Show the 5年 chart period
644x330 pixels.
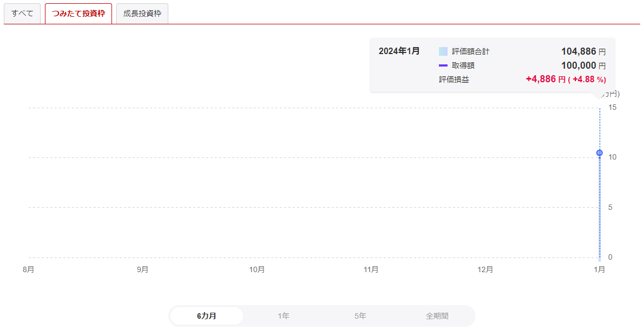[360, 316]
